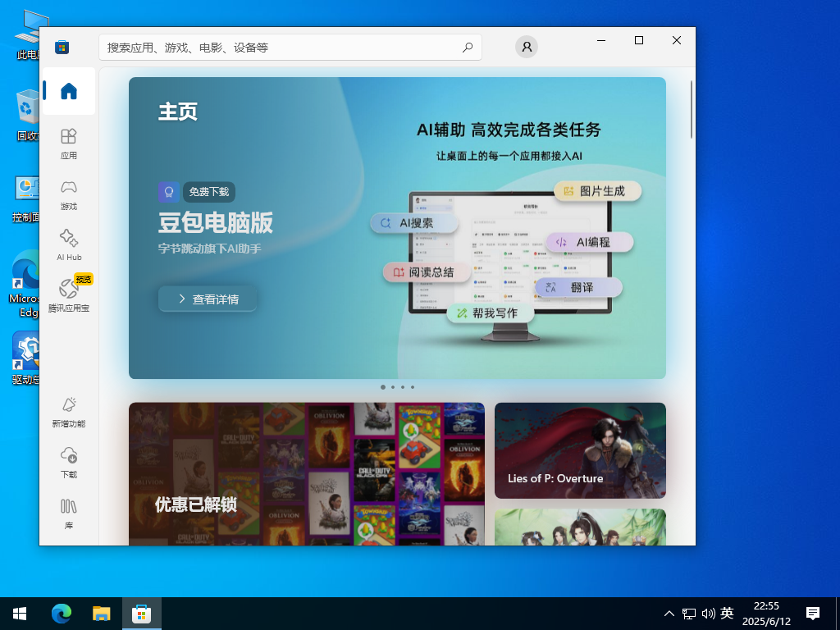Click the Microsoft Store logo in the title bar
This screenshot has width=840, height=630.
tap(62, 48)
